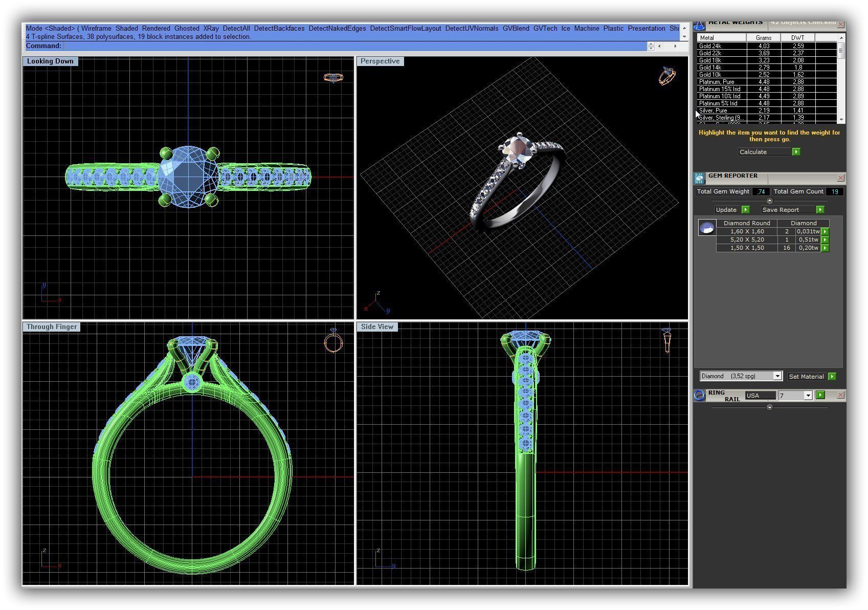
Task: Click green arrow on 1,50 X 1,50 row
Action: (825, 248)
